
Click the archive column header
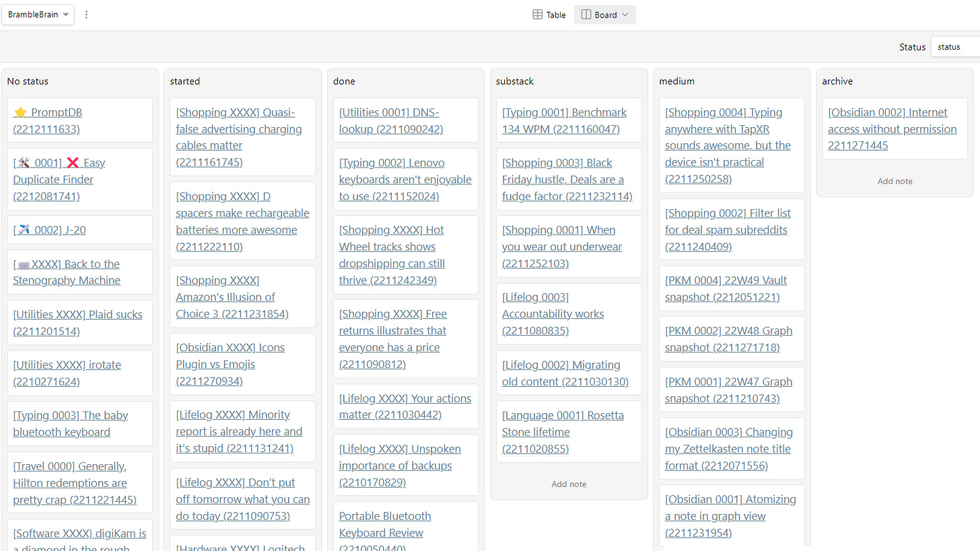coord(837,81)
